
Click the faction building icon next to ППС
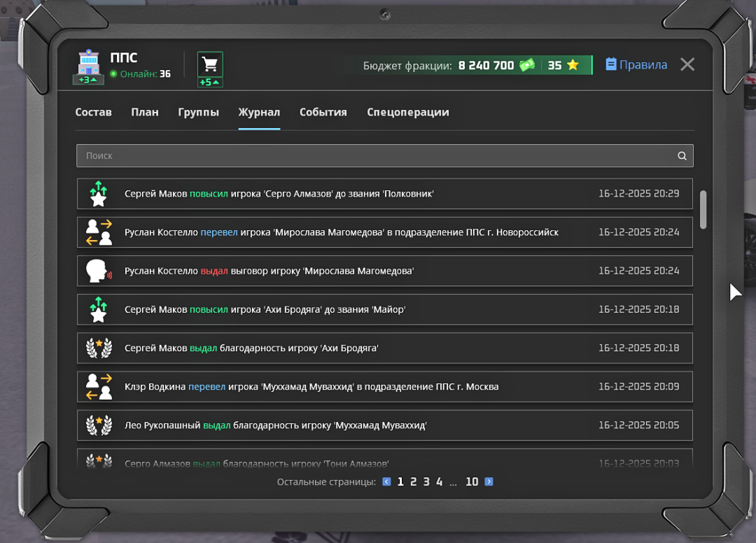click(x=87, y=65)
